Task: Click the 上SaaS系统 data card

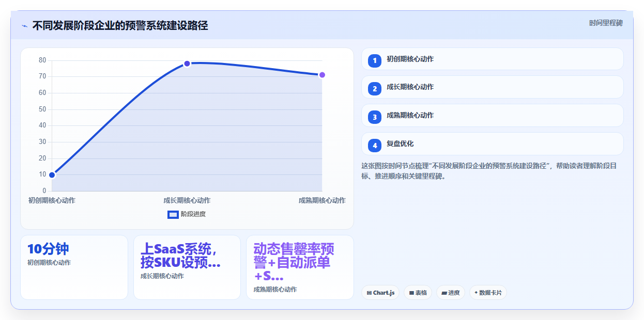Action: 187,267
